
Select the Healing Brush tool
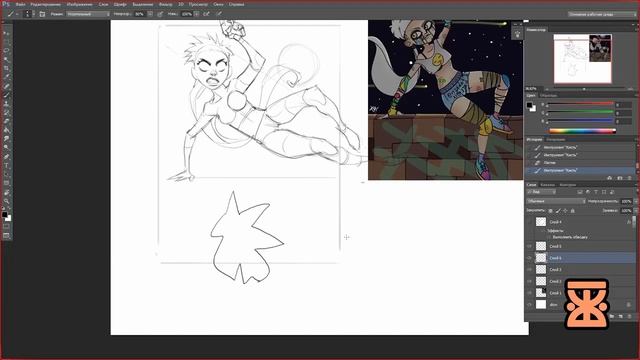[x=6, y=86]
